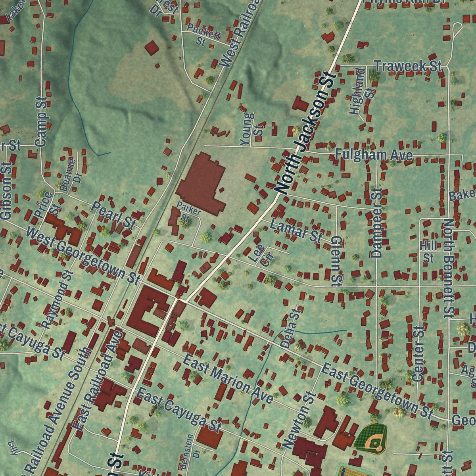Click the Highland St label
The height and width of the screenshot is (476, 476).
(x=362, y=92)
